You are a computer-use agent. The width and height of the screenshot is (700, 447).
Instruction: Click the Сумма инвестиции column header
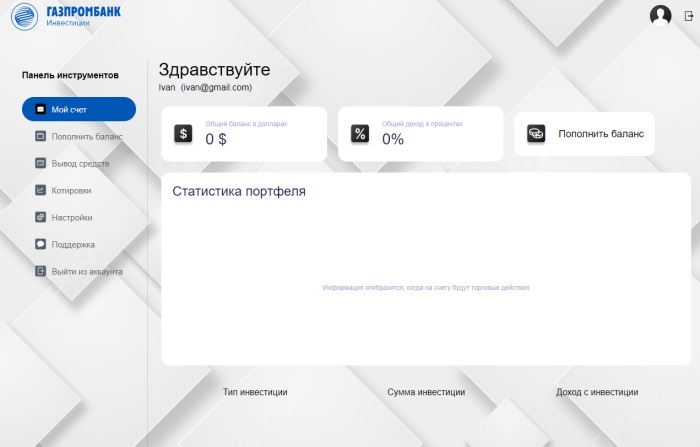click(x=426, y=392)
